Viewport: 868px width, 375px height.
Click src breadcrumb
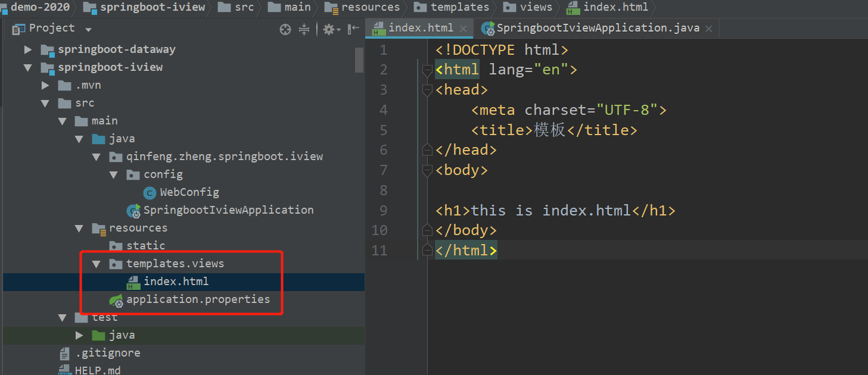236,7
